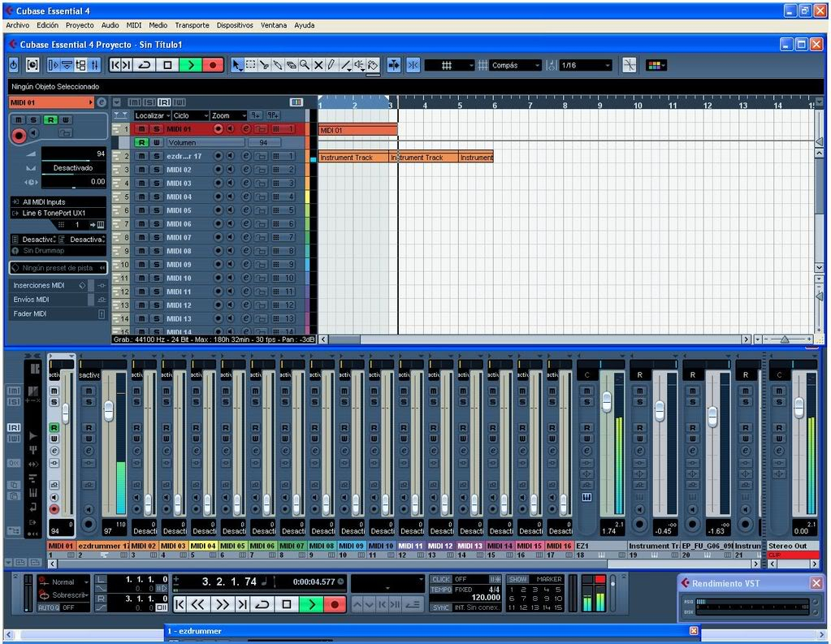Open the Transporte menu
Viewport: 831px width, 644px height.
(x=192, y=25)
